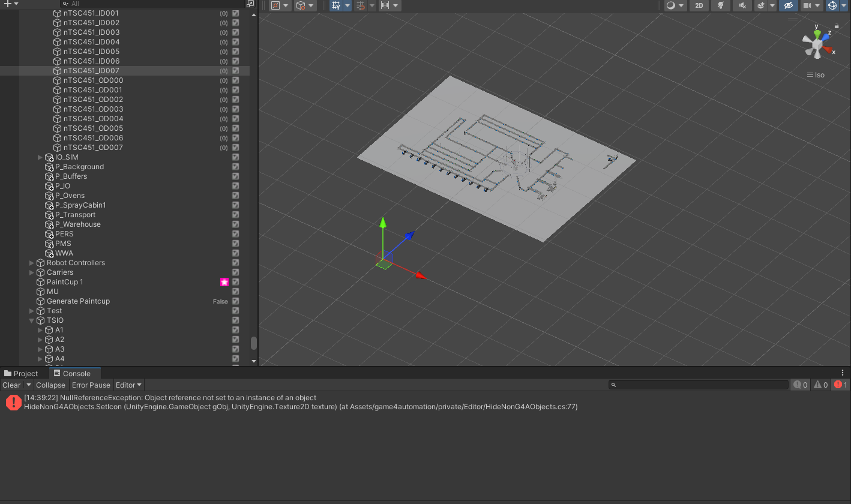Select the WWA prefab icon

pos(49,253)
